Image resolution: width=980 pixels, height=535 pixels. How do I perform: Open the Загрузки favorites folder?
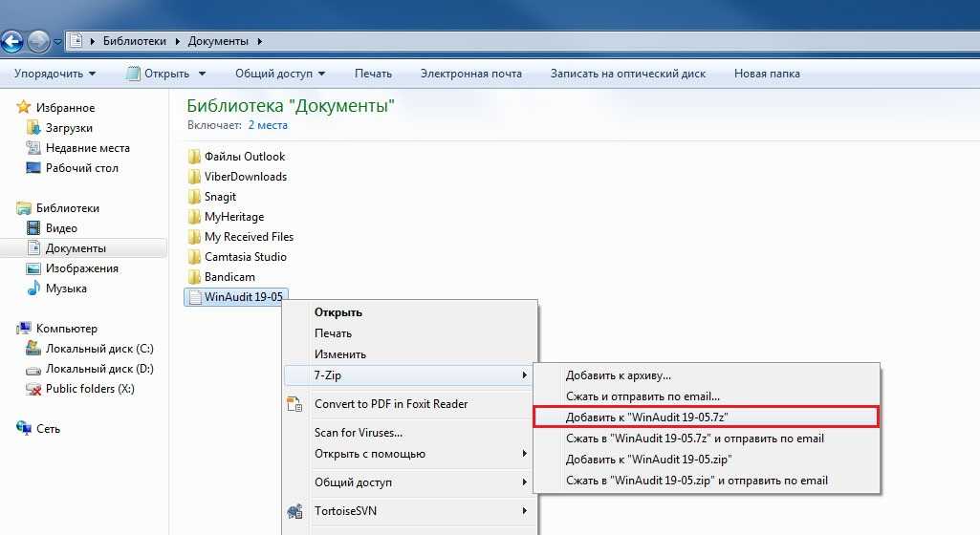pos(69,128)
